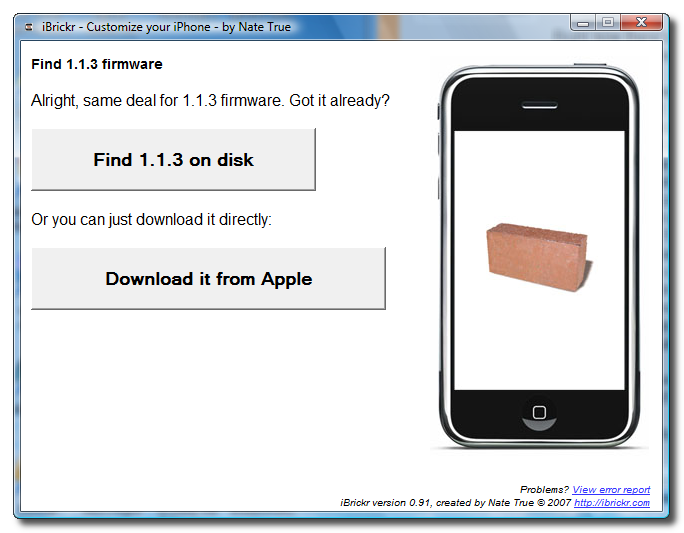Click the Find 1.1.3 firmware heading

coord(97,65)
